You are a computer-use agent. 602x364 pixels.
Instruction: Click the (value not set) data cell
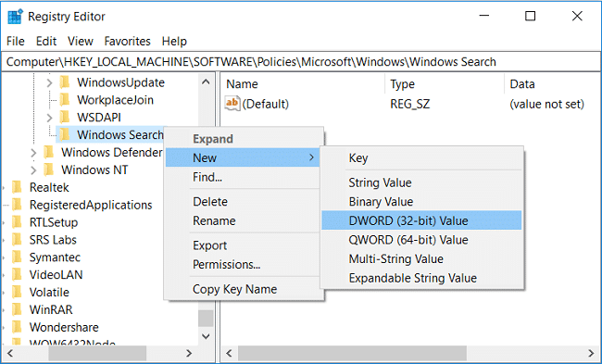(x=546, y=104)
